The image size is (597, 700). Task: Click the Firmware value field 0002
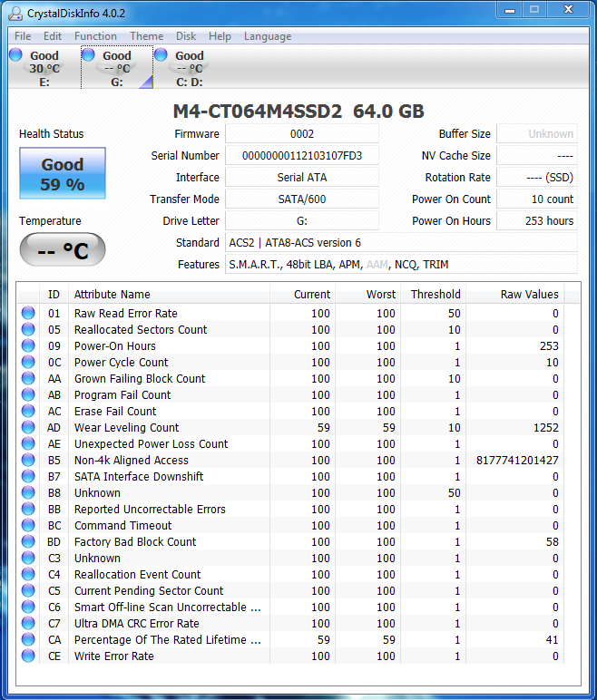point(302,134)
